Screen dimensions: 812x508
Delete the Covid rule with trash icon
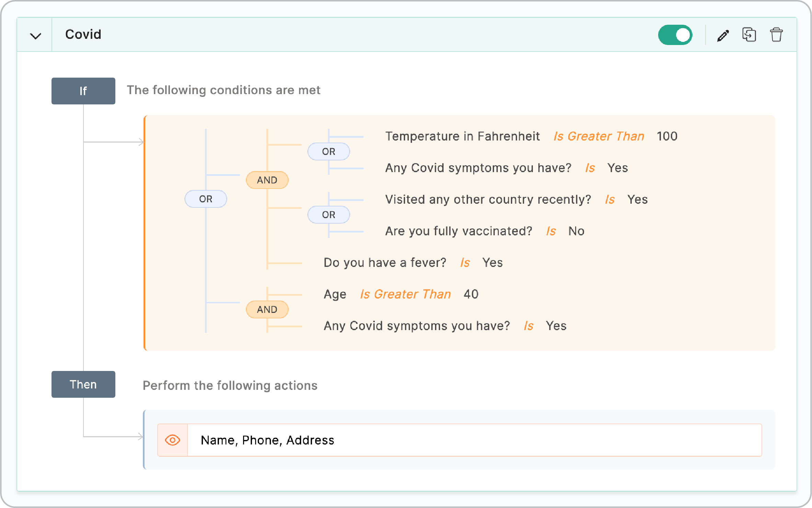coord(777,34)
